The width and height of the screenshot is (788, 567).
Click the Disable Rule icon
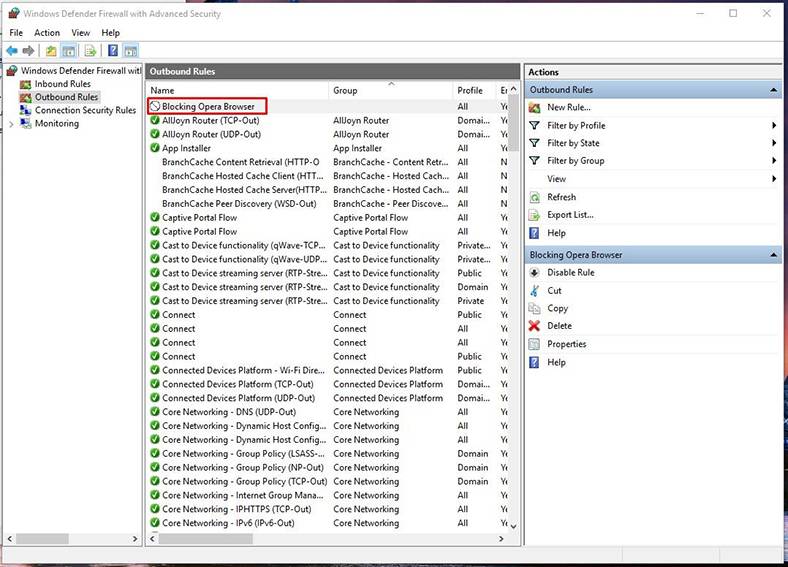tap(534, 272)
